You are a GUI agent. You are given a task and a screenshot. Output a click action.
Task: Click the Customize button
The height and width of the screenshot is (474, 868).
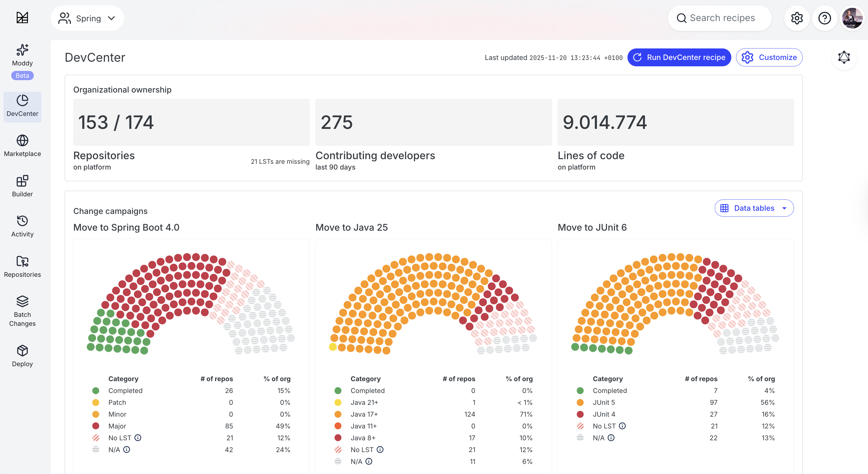click(769, 57)
